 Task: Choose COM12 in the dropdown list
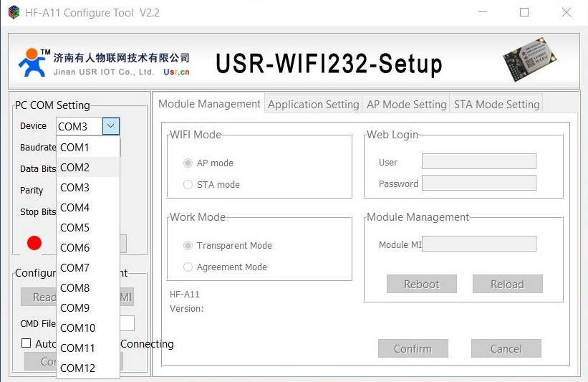click(x=88, y=368)
